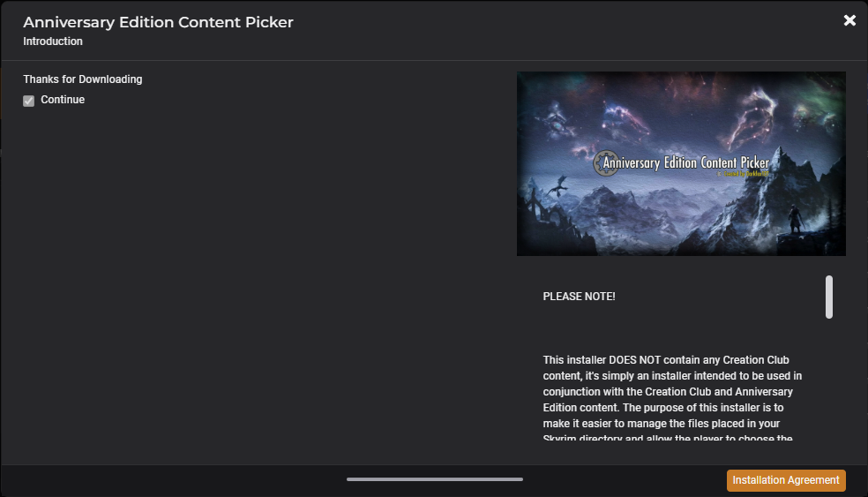868x497 pixels.
Task: Click the gear emblem in the banner image
Action: 605,163
